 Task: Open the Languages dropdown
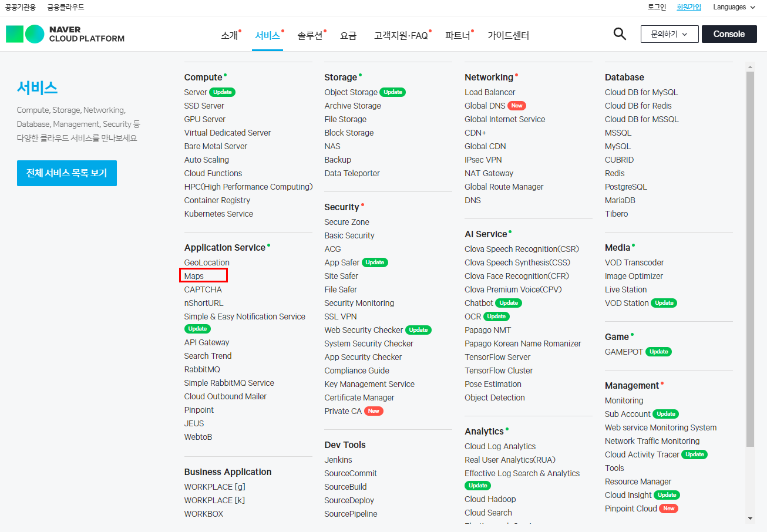pos(734,7)
